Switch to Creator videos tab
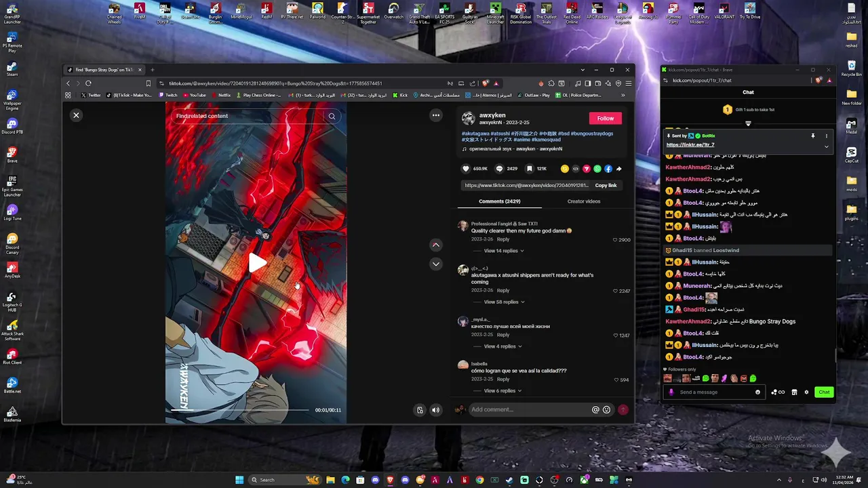Image resolution: width=868 pixels, height=488 pixels. (583, 201)
